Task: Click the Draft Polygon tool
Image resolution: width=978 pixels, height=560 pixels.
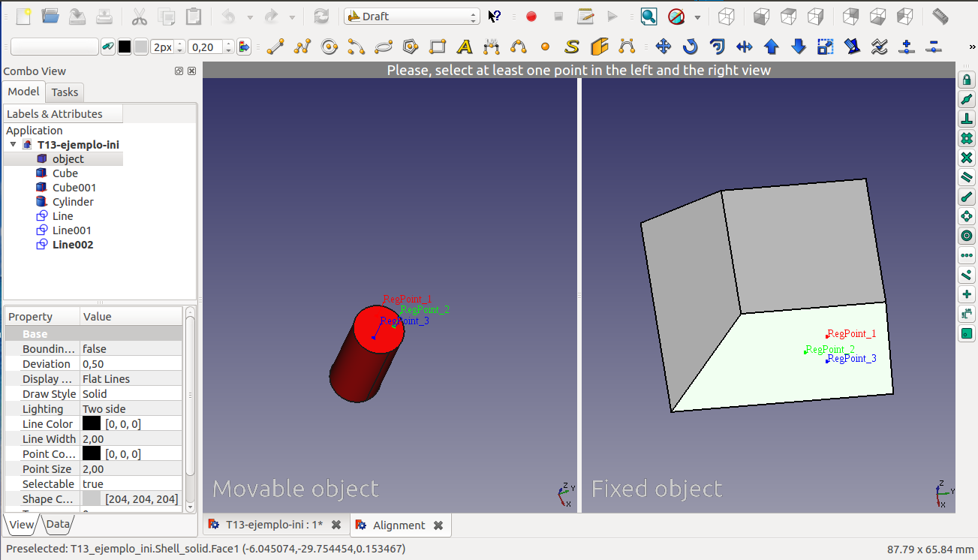Action: pyautogui.click(x=410, y=47)
